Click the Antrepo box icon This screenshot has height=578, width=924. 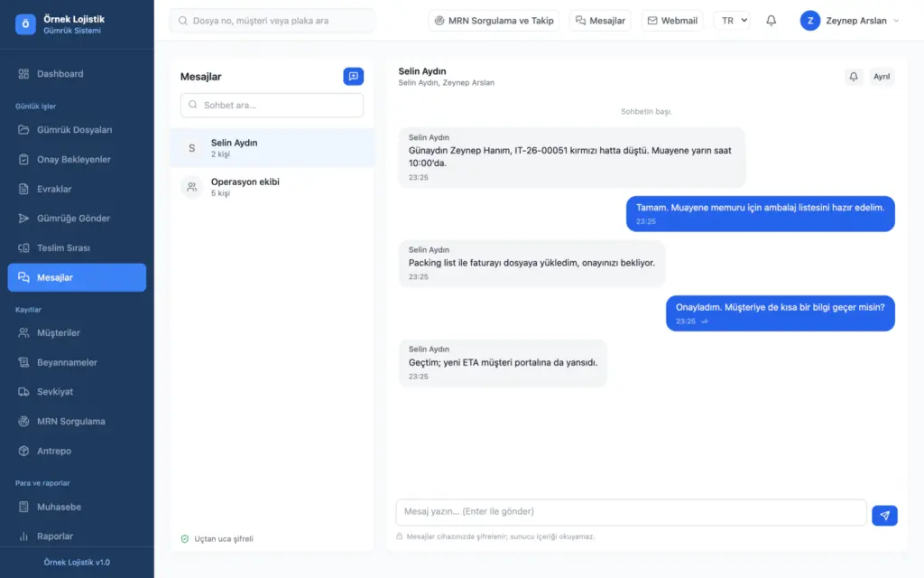[x=23, y=451]
